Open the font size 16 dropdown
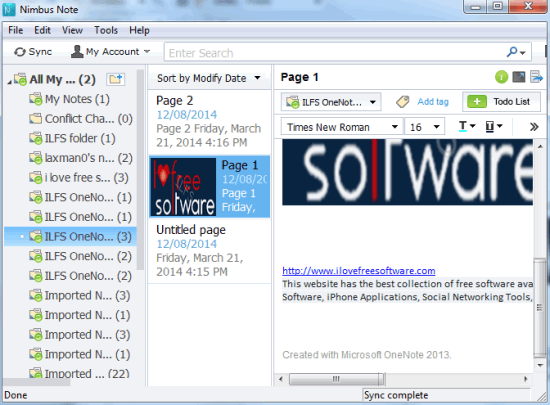 click(x=424, y=127)
